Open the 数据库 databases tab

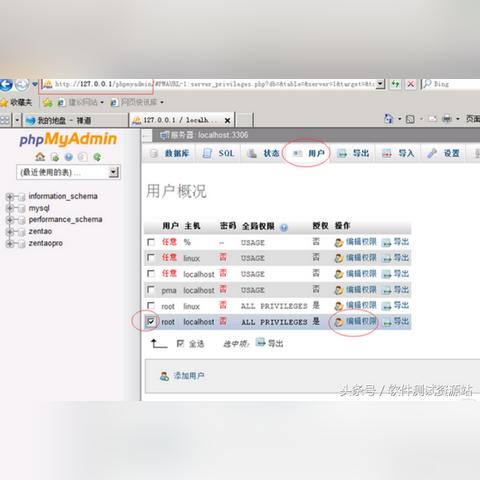coord(169,153)
